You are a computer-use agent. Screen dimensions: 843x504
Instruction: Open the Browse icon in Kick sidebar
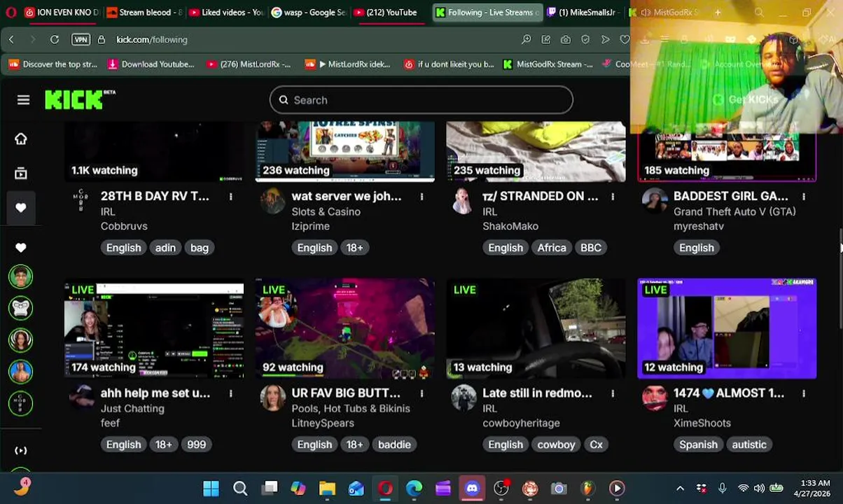[x=21, y=173]
